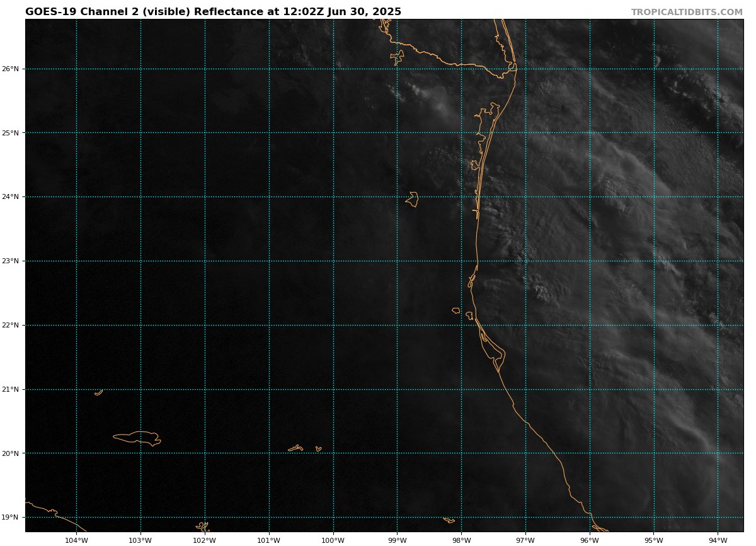Click the 102°W longitude label
Viewport: 756px width, 546px height.
[205, 540]
